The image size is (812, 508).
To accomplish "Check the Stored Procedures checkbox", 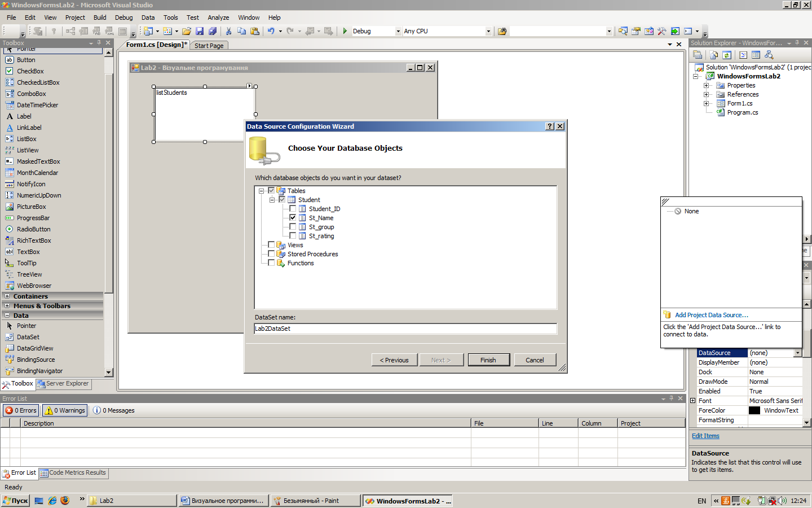I will [x=271, y=253].
